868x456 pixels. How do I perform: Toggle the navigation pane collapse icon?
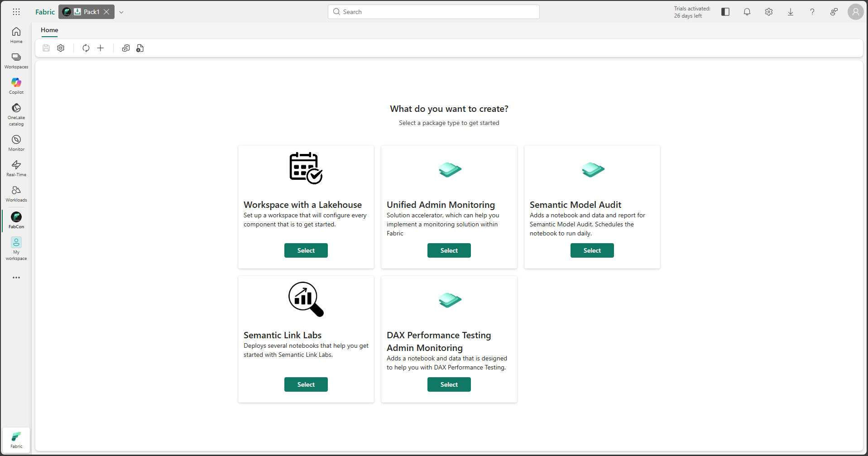pos(725,12)
